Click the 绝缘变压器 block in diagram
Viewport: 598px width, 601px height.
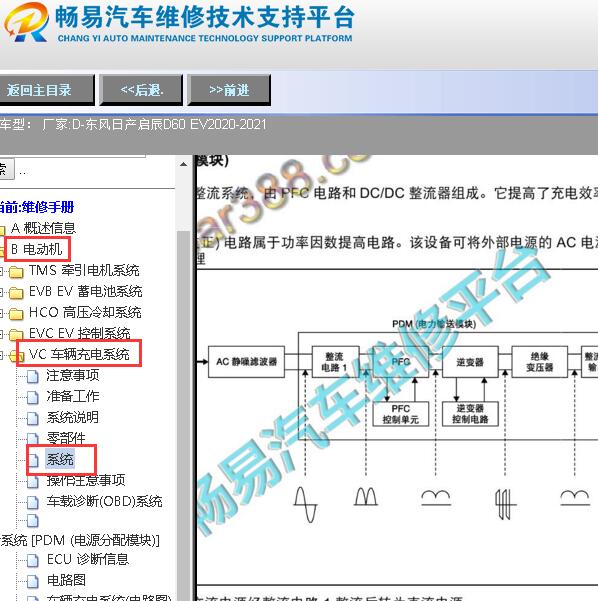coord(539,362)
